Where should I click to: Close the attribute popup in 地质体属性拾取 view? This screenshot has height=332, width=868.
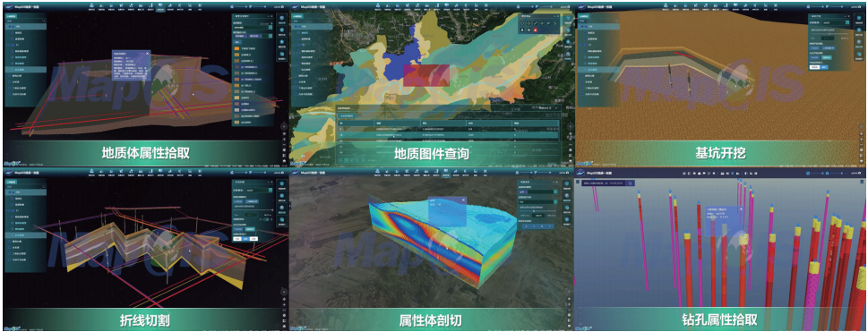(x=147, y=53)
